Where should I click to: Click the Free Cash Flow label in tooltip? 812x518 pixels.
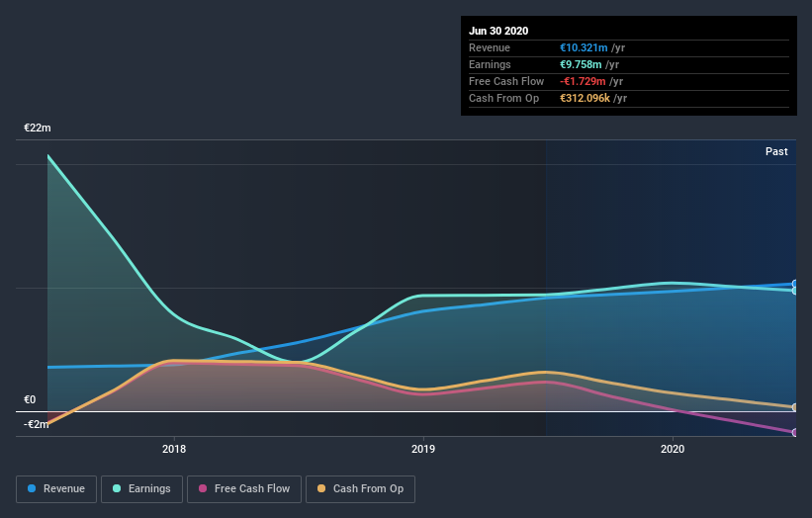(506, 81)
